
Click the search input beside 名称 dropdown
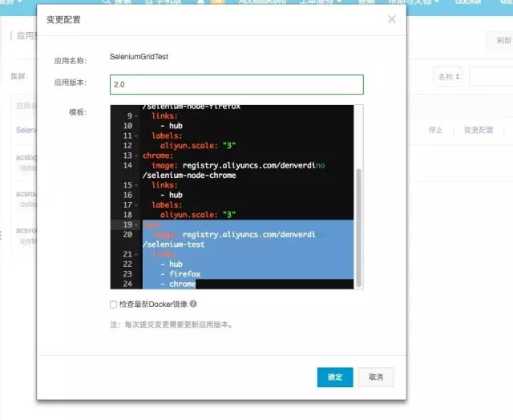click(x=491, y=77)
